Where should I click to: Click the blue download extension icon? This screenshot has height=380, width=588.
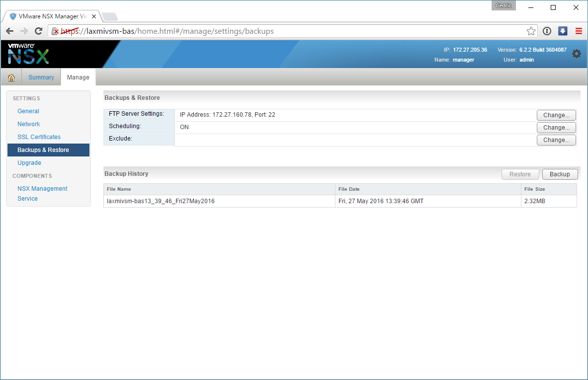(x=563, y=31)
